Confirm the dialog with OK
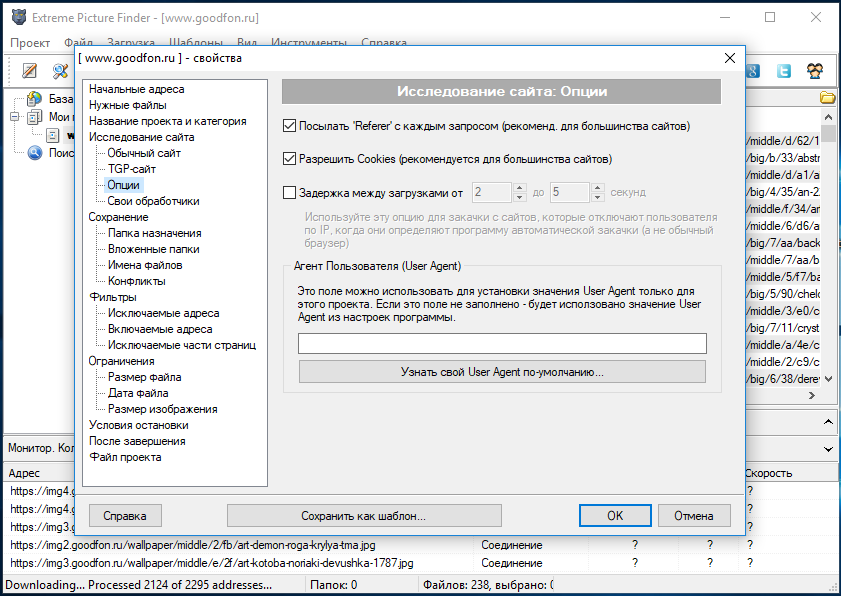This screenshot has height=596, width=841. coord(615,516)
